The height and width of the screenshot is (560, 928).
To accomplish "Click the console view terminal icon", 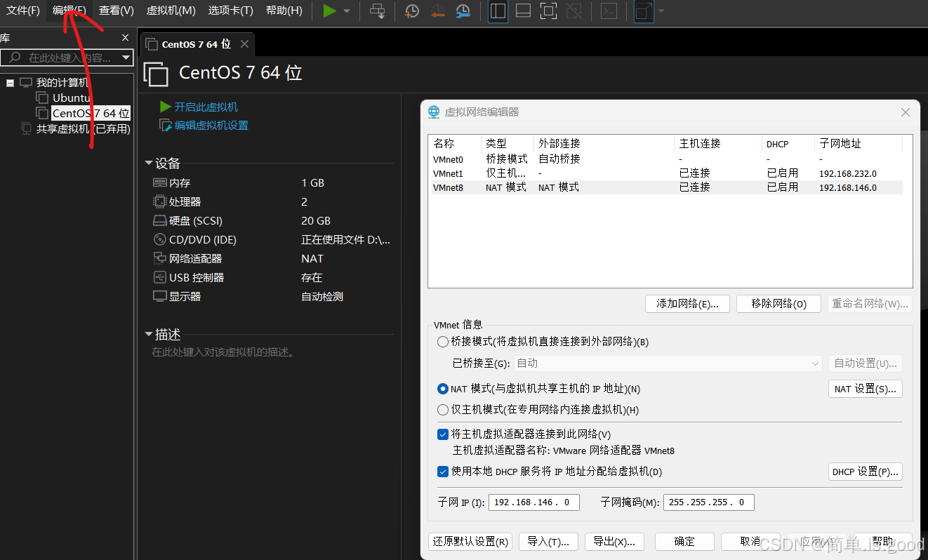I will coord(609,11).
